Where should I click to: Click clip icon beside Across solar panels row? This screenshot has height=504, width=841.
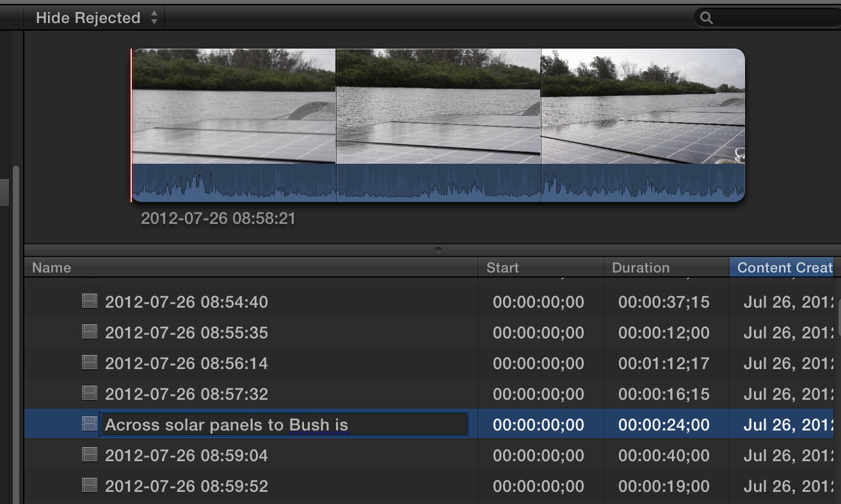tap(90, 424)
